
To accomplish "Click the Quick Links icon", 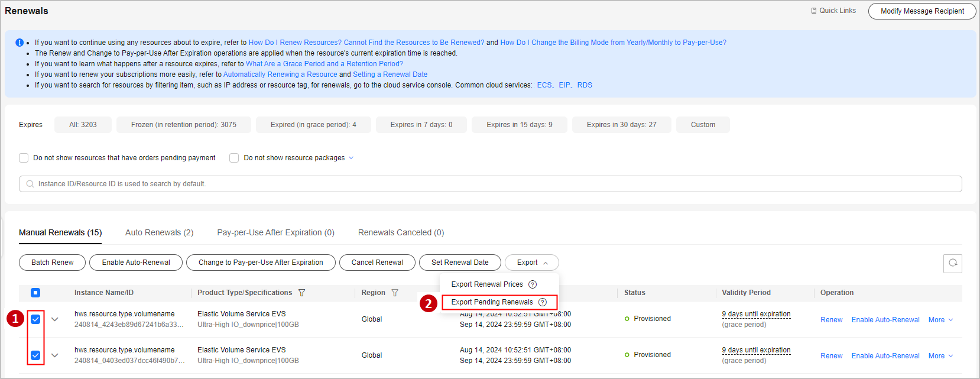I will click(x=814, y=11).
